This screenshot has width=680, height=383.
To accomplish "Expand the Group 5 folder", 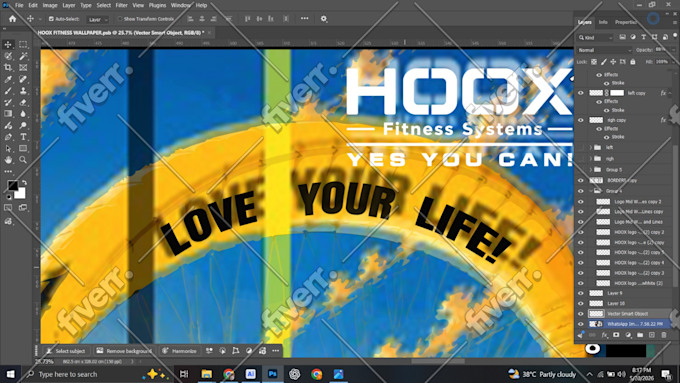I will [591, 170].
